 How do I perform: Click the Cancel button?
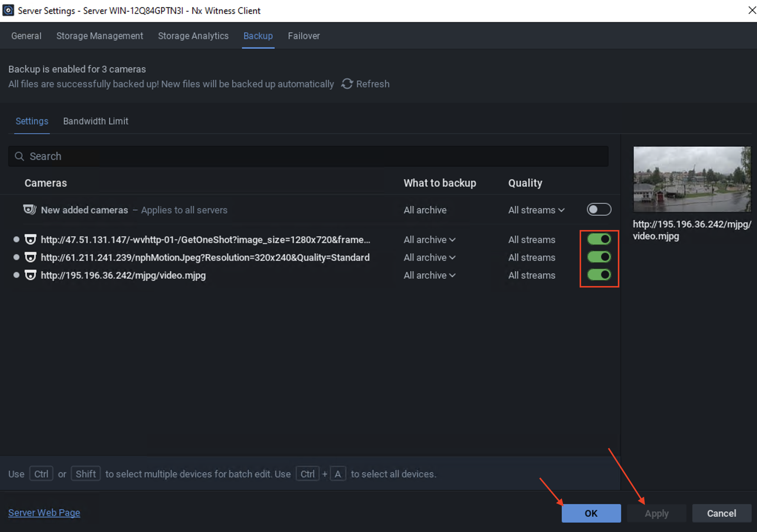(x=721, y=513)
